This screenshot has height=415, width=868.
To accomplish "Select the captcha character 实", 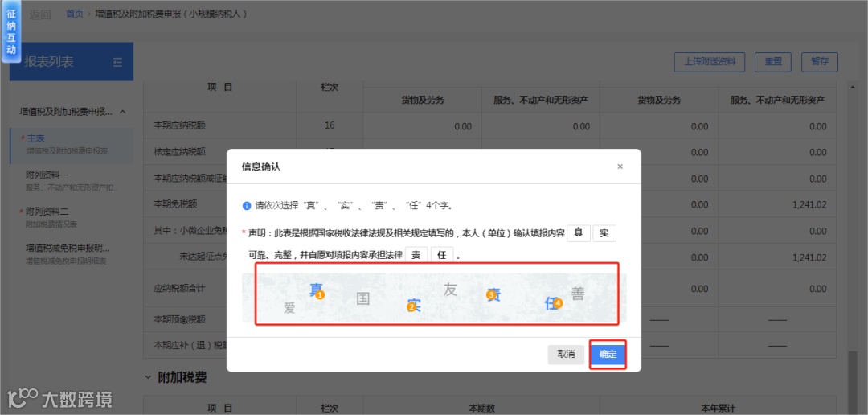I will click(x=415, y=305).
